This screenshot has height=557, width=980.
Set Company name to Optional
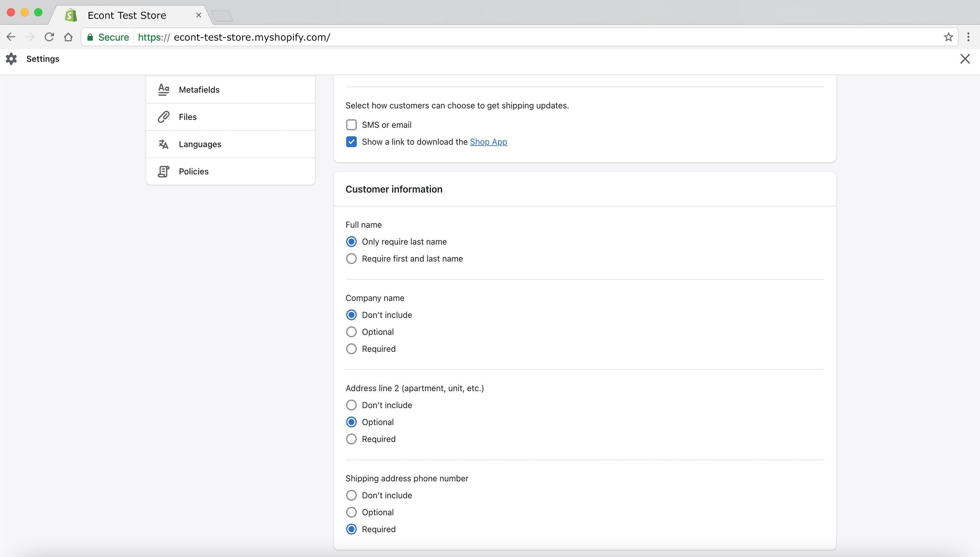click(351, 332)
